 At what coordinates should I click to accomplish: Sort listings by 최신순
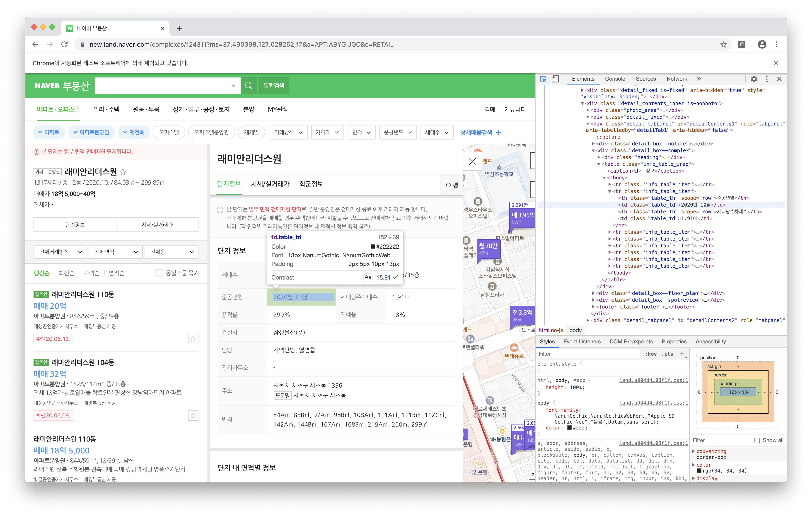(66, 273)
